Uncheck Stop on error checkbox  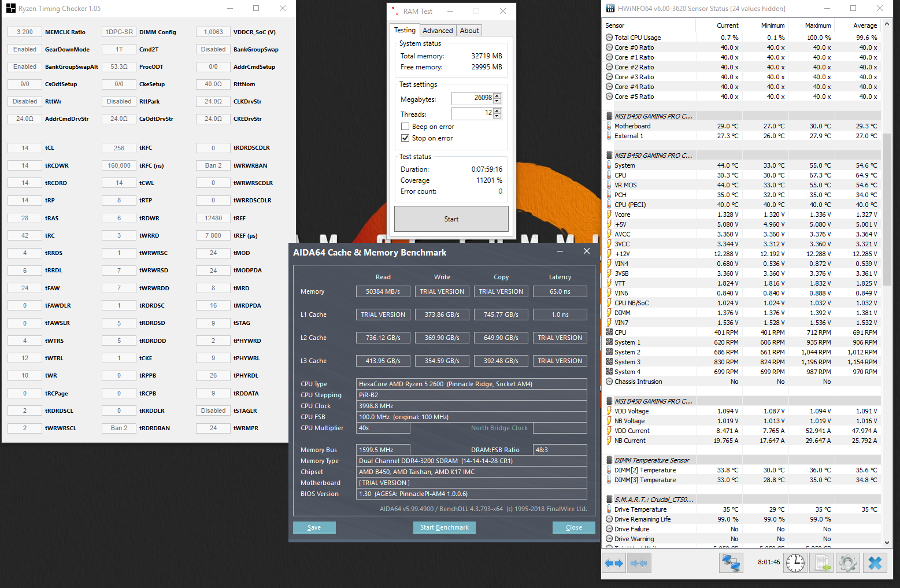(x=405, y=138)
